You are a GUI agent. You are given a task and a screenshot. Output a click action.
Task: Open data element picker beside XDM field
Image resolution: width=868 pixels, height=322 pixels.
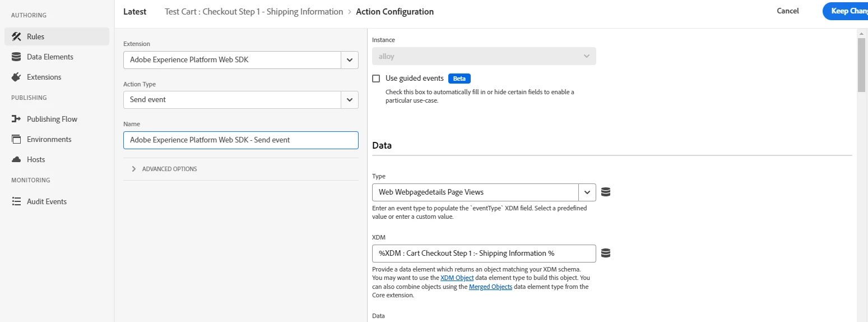pos(605,253)
